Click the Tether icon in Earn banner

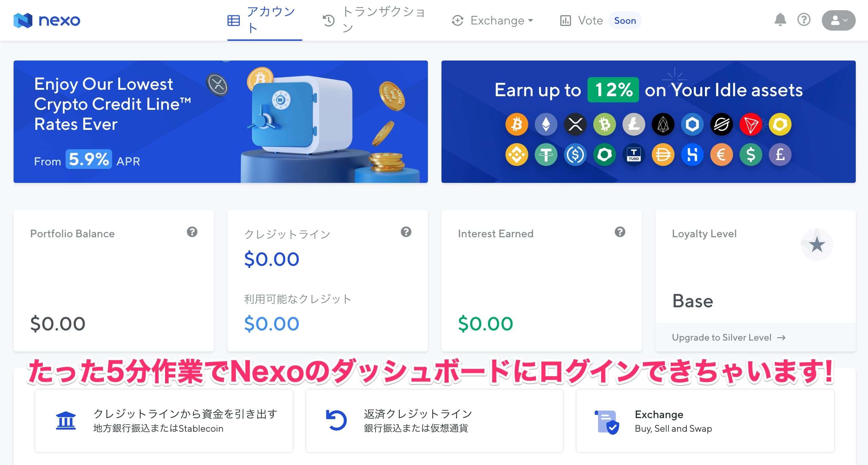click(546, 155)
